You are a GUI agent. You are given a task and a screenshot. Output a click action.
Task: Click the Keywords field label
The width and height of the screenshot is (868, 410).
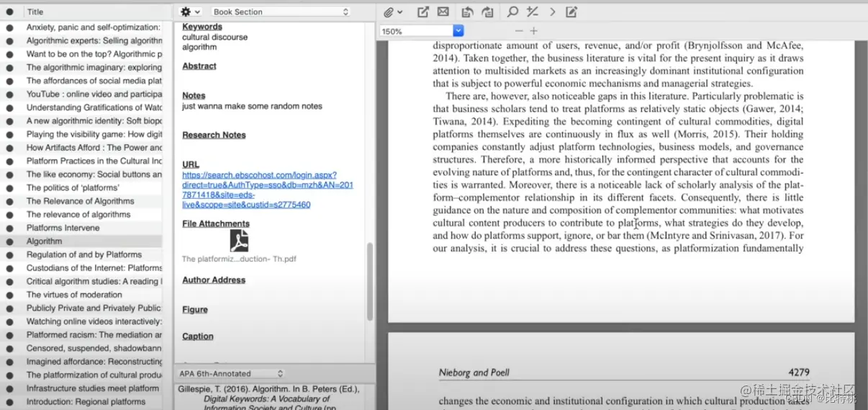202,27
